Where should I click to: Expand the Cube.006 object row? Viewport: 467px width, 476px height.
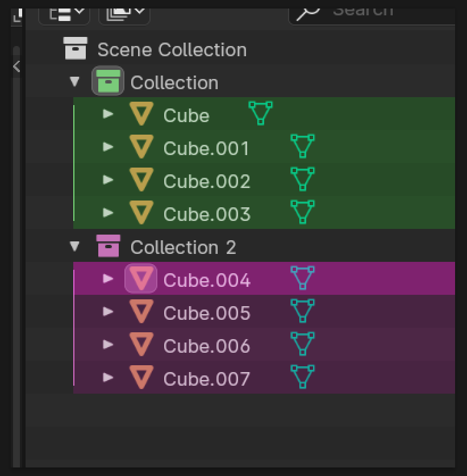tap(108, 345)
